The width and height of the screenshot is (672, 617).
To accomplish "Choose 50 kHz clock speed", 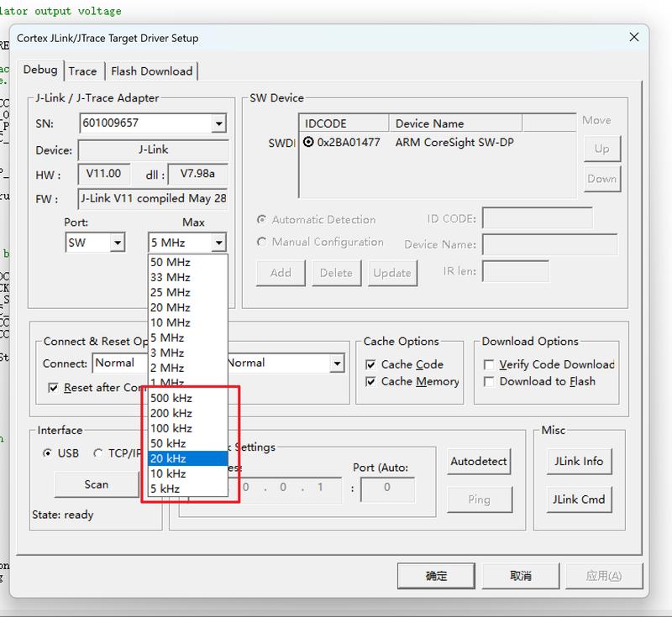I will [187, 443].
